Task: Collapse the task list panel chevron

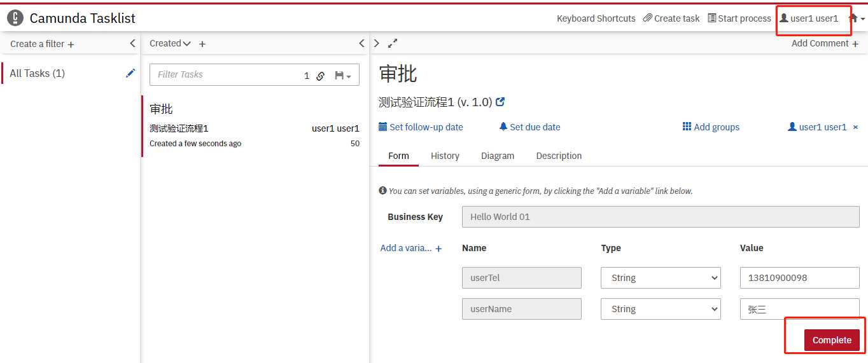Action: coord(361,43)
